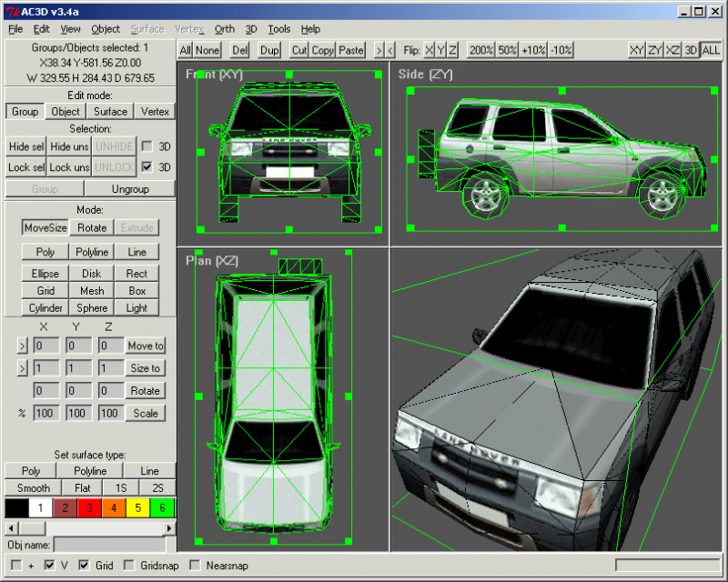Click the Flip Z axis button
The height and width of the screenshot is (582, 728).
[x=452, y=50]
